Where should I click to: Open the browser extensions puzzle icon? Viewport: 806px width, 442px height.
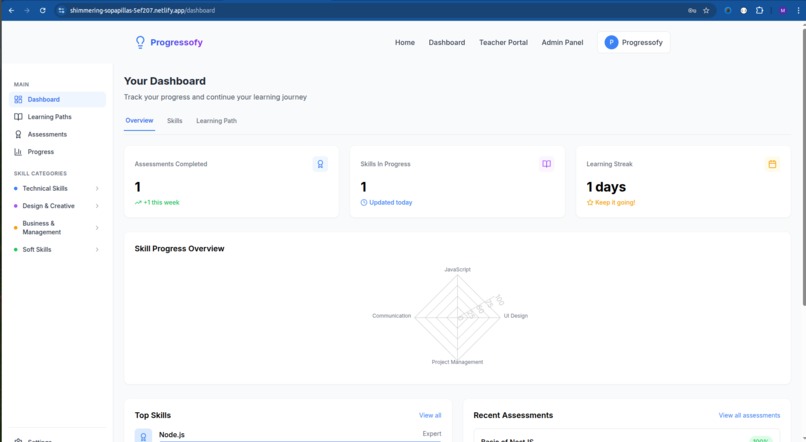[x=759, y=10]
